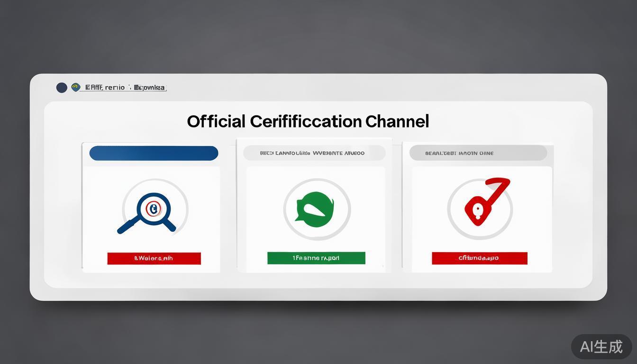Open the right gray pill tab
Screen dimensions: 637x364
click(x=478, y=153)
